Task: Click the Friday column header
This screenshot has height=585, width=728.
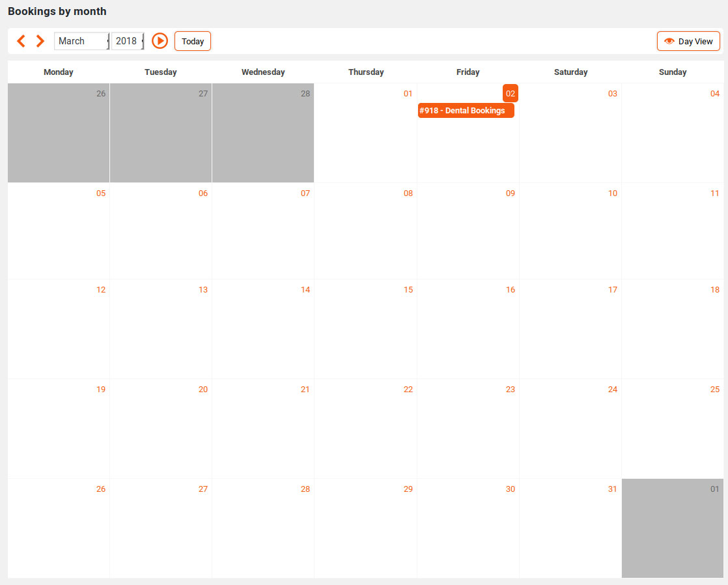Action: [x=468, y=72]
